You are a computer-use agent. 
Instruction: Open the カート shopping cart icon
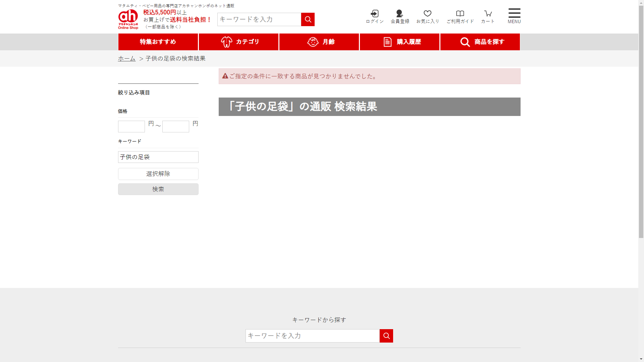(x=488, y=14)
